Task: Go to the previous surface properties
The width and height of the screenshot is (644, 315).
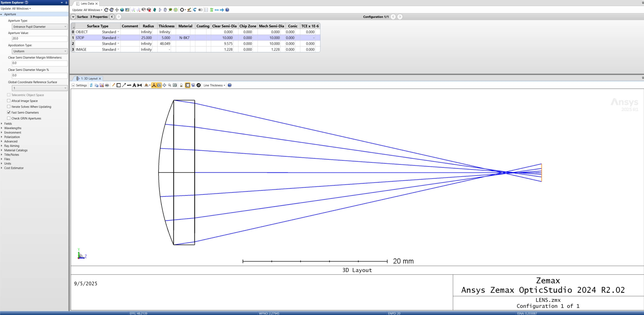Action: (x=112, y=17)
